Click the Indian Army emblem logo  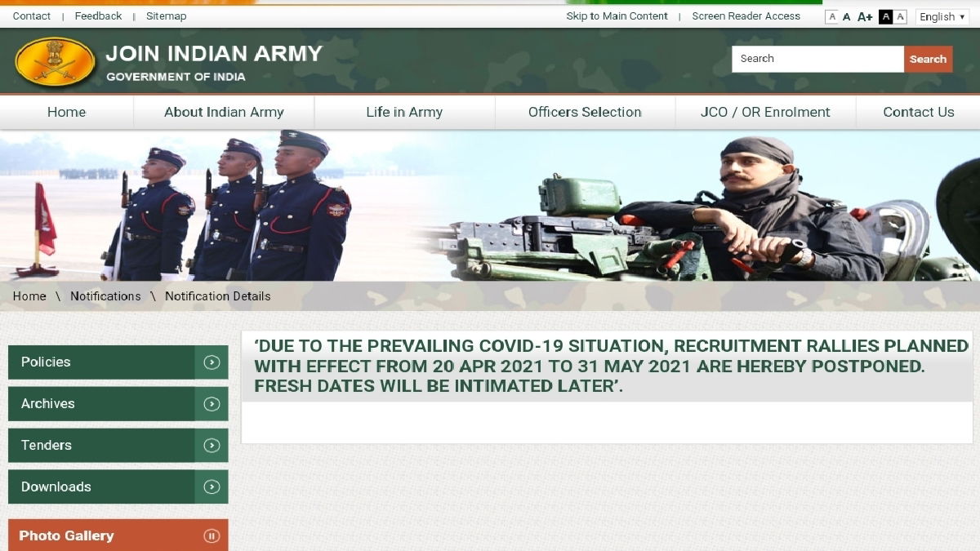tap(55, 61)
